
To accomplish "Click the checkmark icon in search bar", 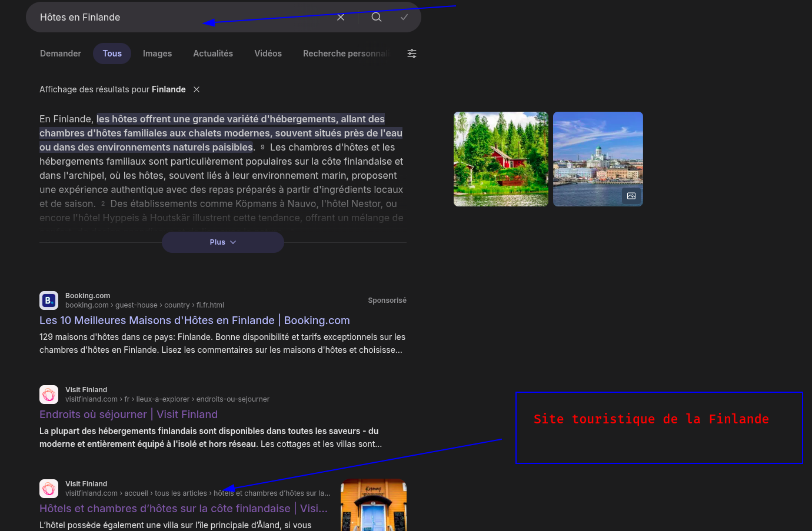I will point(404,17).
